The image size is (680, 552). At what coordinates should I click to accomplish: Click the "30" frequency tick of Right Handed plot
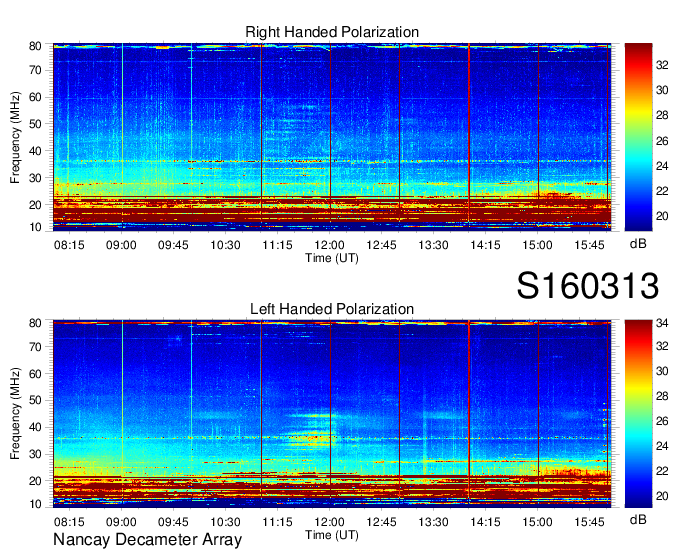(x=35, y=178)
